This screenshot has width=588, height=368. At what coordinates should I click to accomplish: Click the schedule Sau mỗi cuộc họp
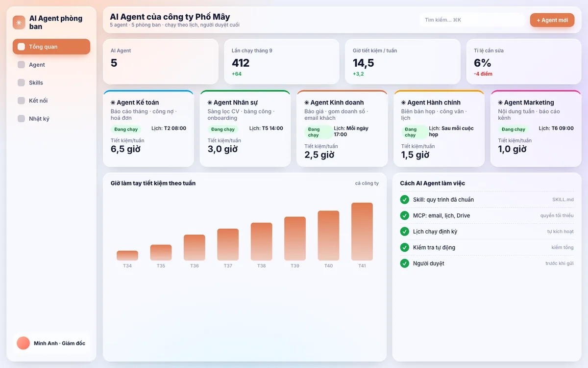pos(451,131)
